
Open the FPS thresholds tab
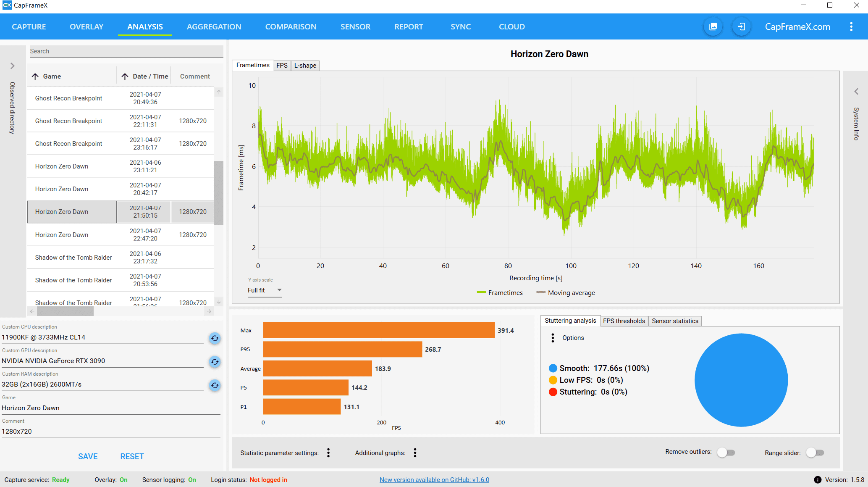coord(624,321)
